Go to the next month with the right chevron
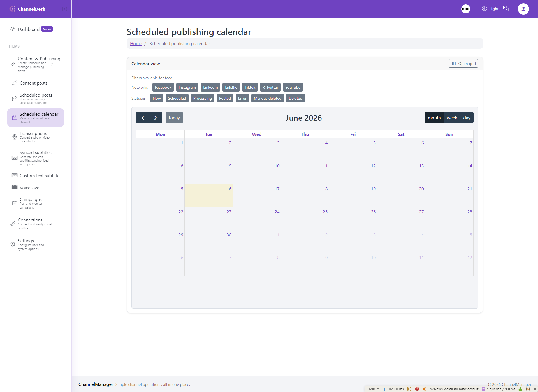The image size is (538, 392). (156, 118)
